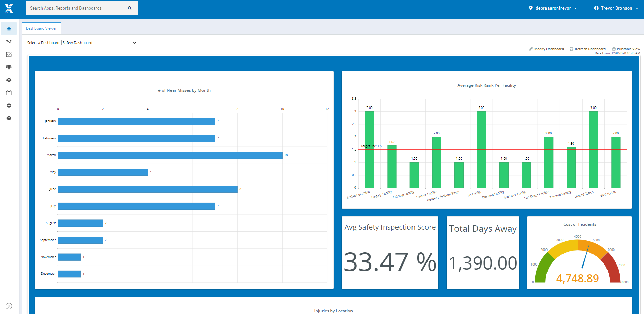644x314 pixels.
Task: Open the eye view sidebar icon
Action: (9, 80)
